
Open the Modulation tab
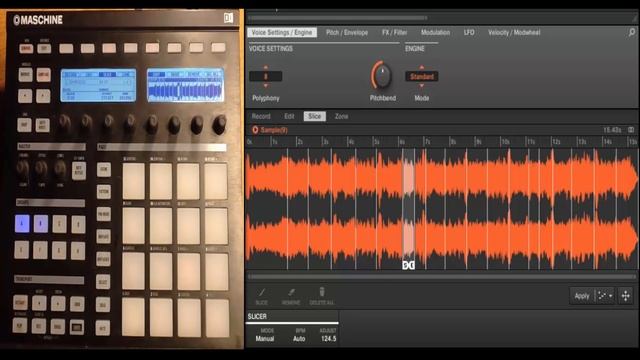[x=435, y=32]
